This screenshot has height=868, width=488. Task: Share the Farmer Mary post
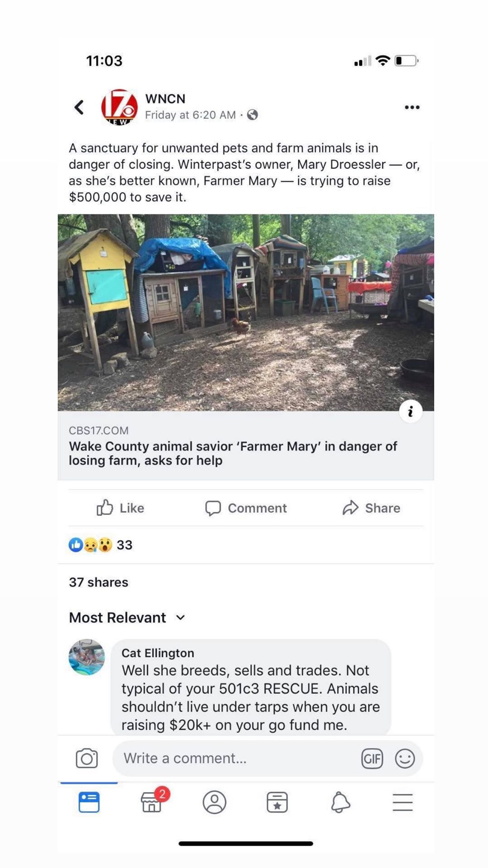371,508
